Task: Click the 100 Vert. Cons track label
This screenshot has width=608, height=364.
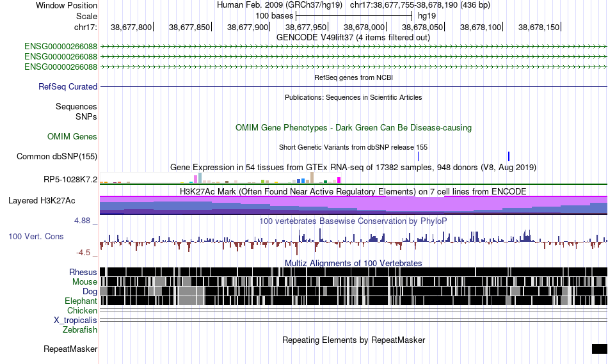Action: tap(36, 236)
